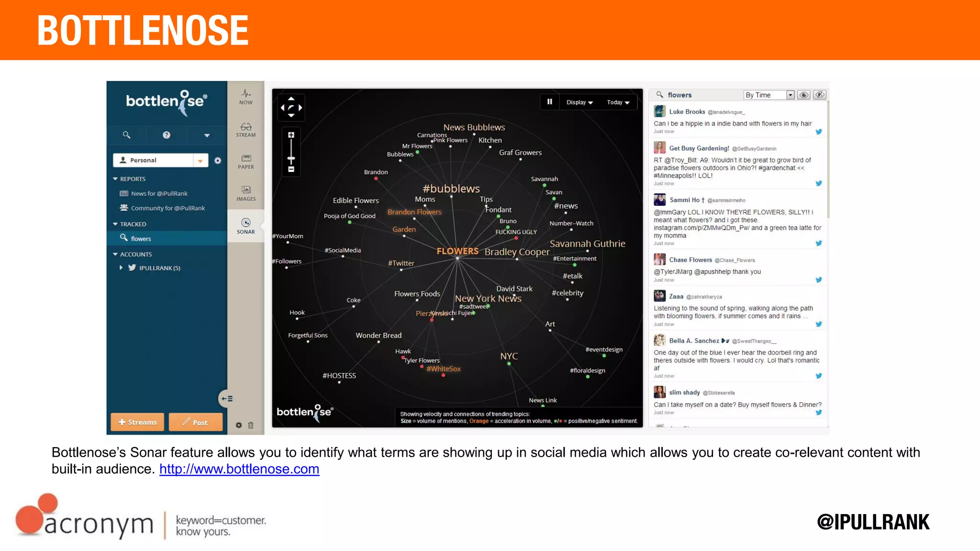Toggle the eye visibility filter
This screenshot has height=551, width=980.
point(804,95)
